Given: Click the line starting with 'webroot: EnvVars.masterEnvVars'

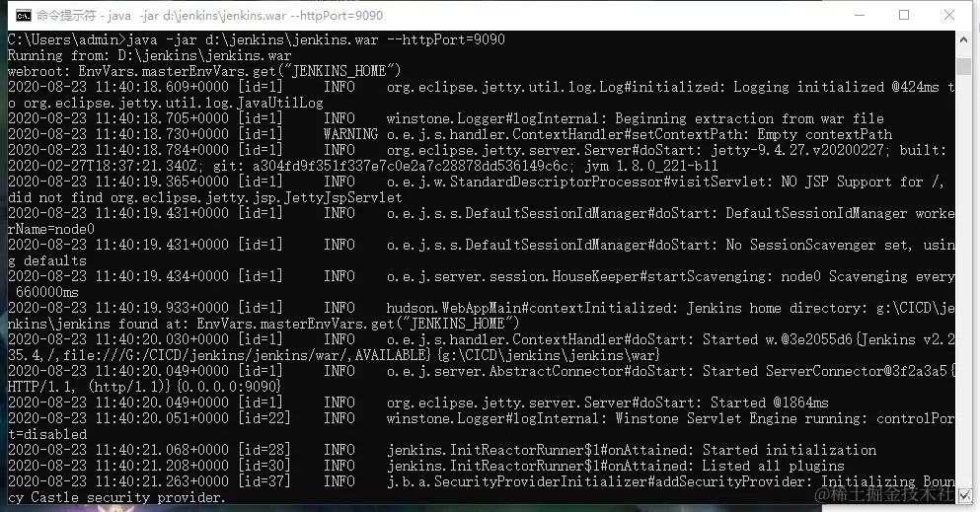Looking at the screenshot, I should tap(204, 71).
